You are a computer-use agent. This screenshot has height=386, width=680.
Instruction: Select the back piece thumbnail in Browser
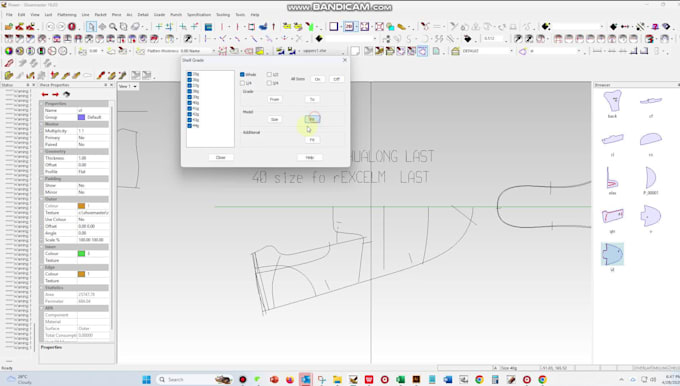(612, 101)
